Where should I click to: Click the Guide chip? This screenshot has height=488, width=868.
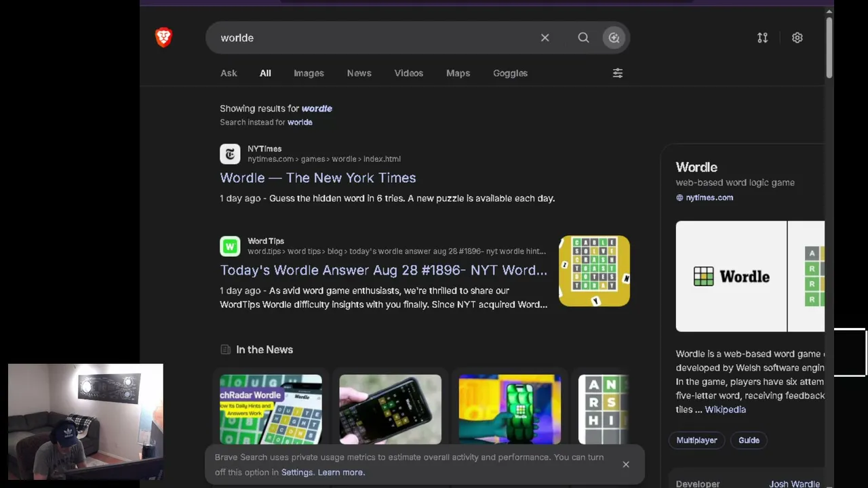pyautogui.click(x=749, y=441)
